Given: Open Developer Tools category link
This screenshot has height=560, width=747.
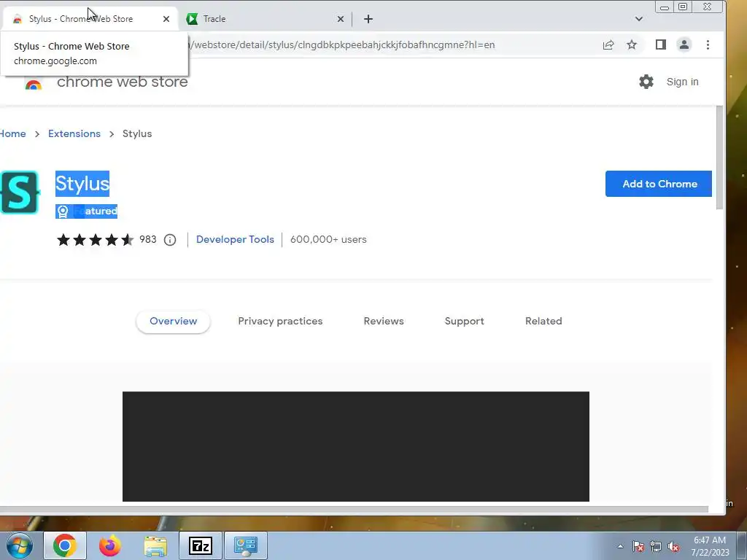Looking at the screenshot, I should [x=235, y=239].
